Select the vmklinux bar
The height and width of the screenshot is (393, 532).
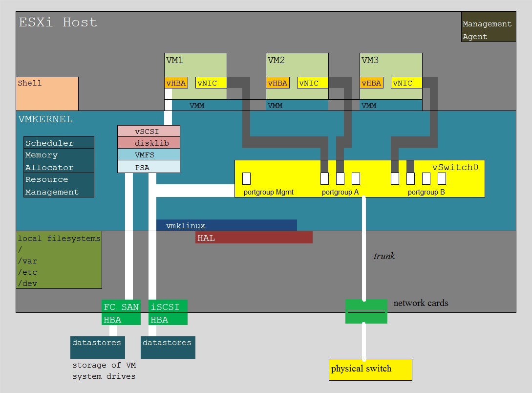(227, 225)
